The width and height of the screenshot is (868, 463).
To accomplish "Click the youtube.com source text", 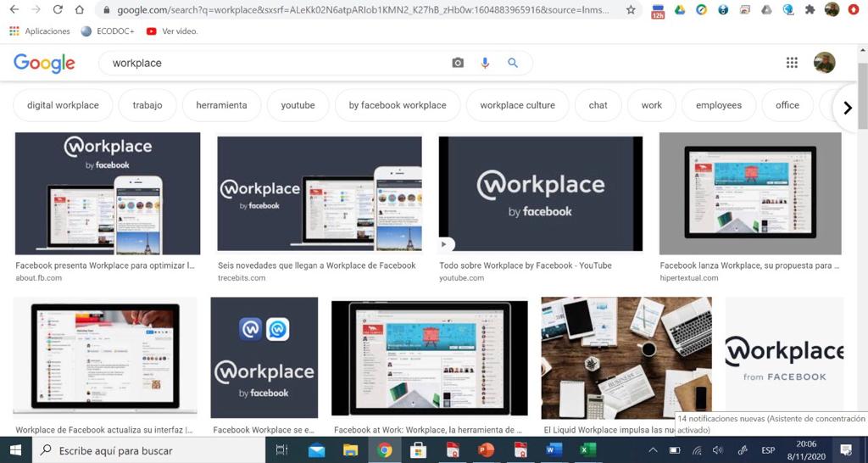I will point(462,278).
